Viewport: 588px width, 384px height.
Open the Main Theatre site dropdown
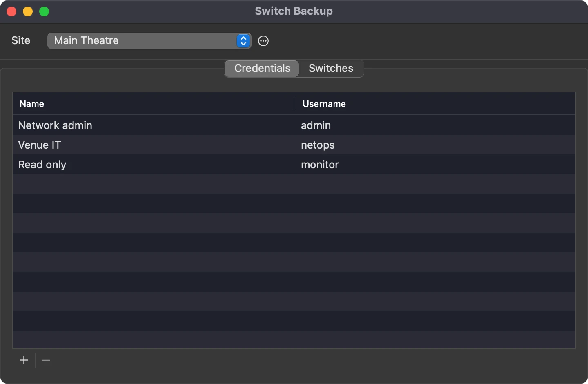click(x=149, y=41)
